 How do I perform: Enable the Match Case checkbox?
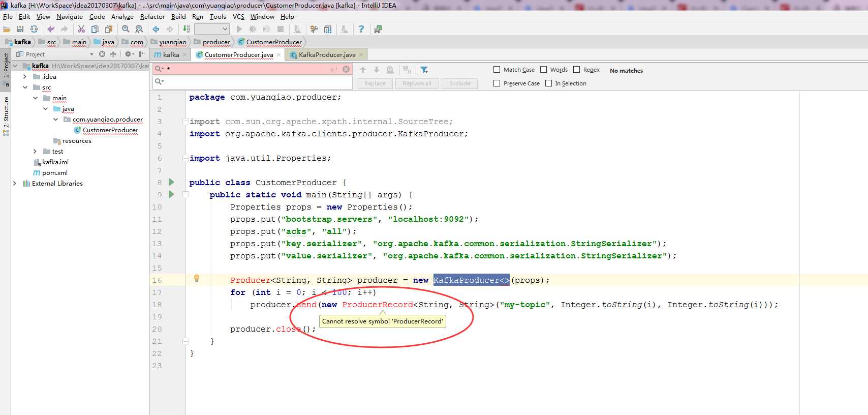coord(497,70)
